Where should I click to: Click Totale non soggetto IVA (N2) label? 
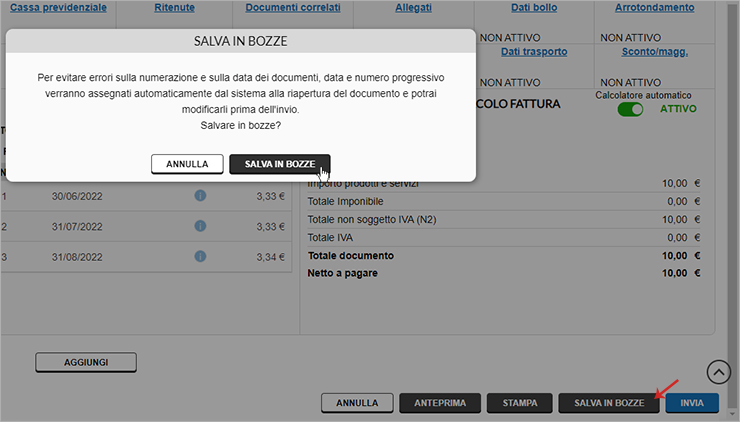[x=372, y=219]
